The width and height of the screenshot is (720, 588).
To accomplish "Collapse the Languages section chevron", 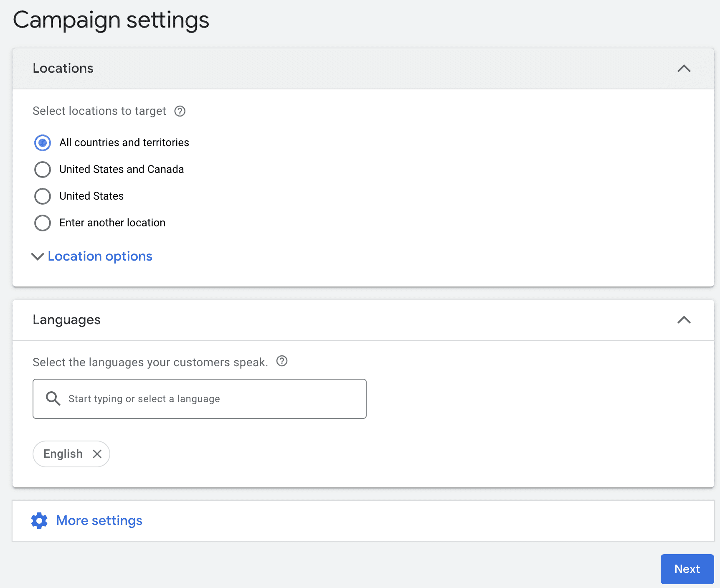I will (684, 320).
